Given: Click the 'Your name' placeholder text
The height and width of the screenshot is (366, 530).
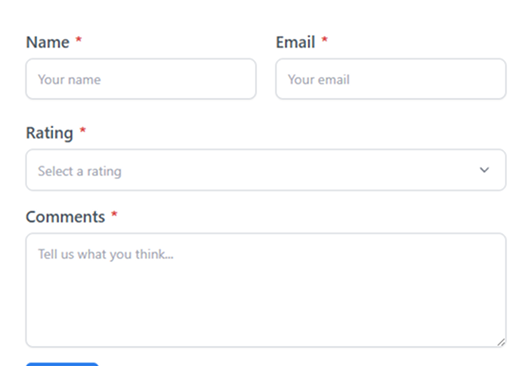Looking at the screenshot, I should (x=69, y=80).
